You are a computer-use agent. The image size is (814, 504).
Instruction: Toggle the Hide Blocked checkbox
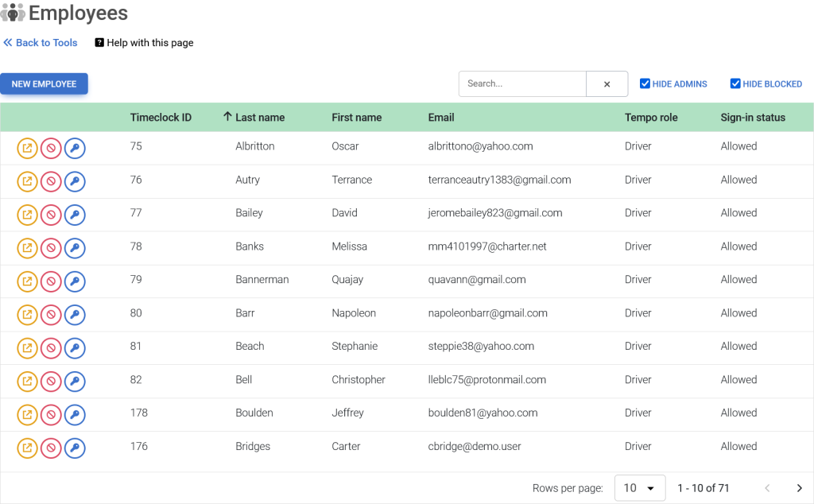coord(735,83)
